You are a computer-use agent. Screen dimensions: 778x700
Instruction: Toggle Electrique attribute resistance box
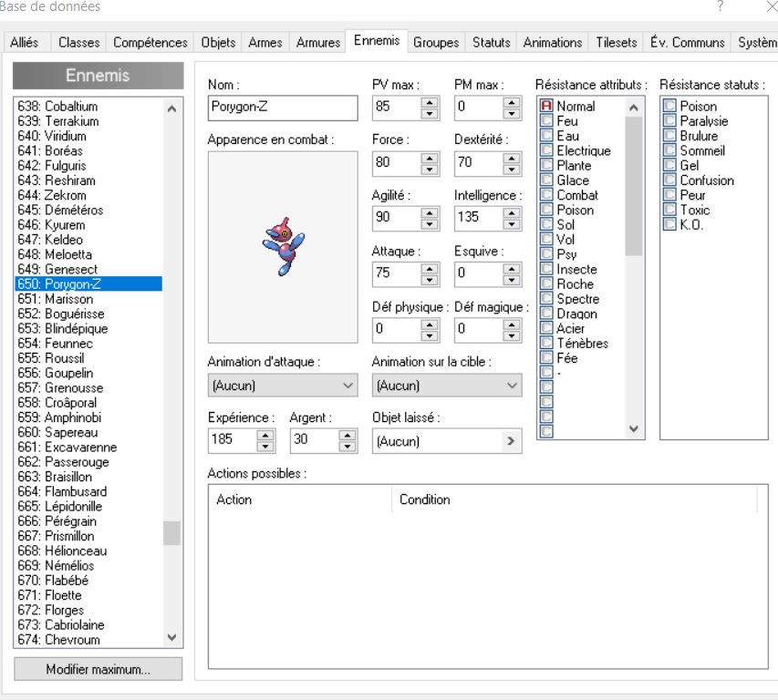(x=546, y=150)
